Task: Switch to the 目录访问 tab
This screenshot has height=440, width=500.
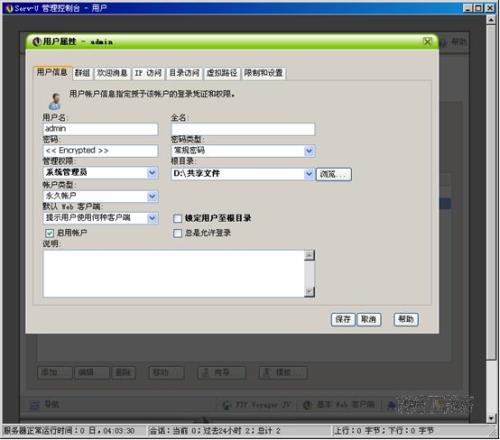Action: pyautogui.click(x=184, y=73)
